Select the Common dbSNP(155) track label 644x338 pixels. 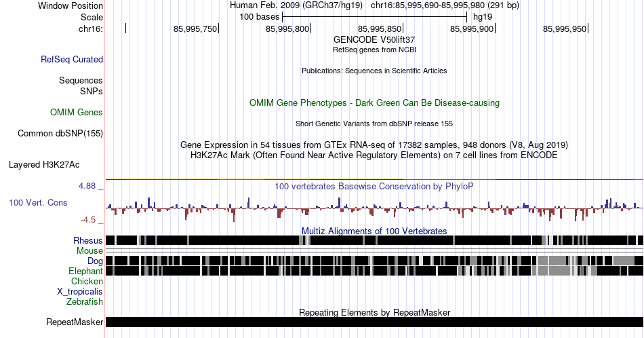pos(60,133)
